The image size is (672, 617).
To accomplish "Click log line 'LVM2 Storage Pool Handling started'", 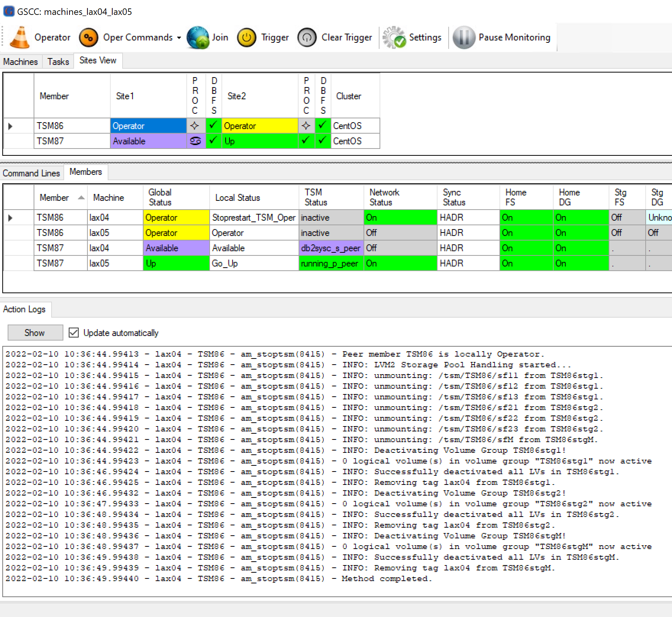I will point(457,365).
